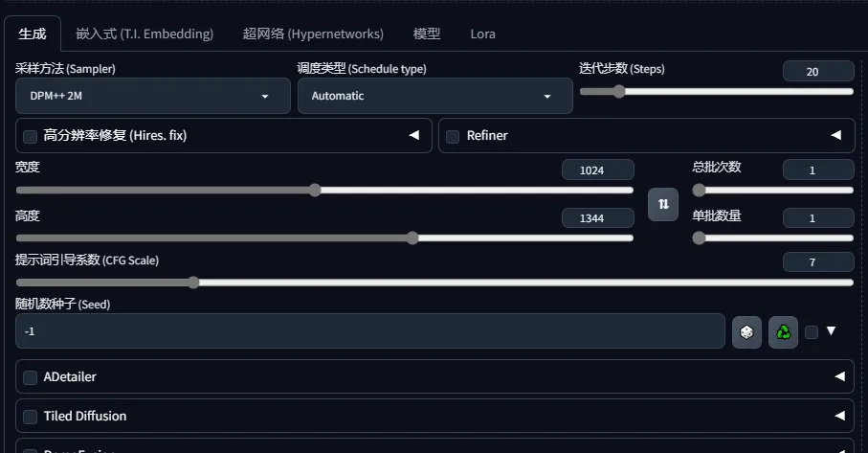Enable the Tiled Diffusion checkbox

coord(31,417)
